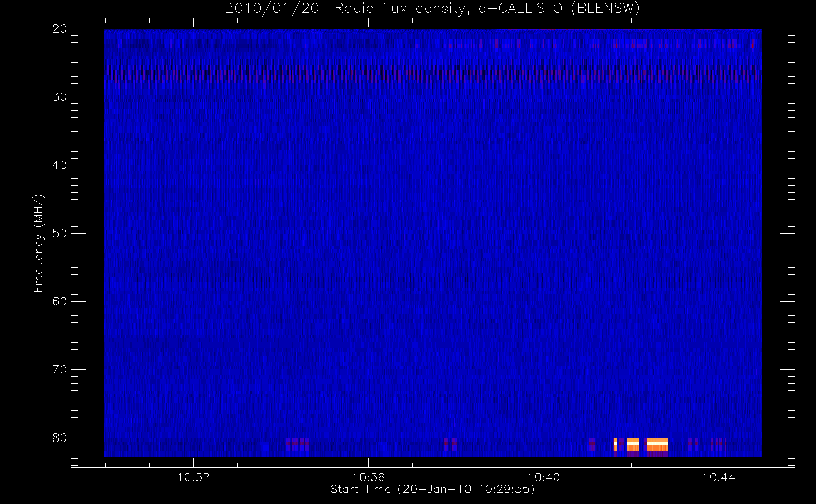Click the frequency tick label 80
This screenshot has height=504, width=816.
[60, 437]
